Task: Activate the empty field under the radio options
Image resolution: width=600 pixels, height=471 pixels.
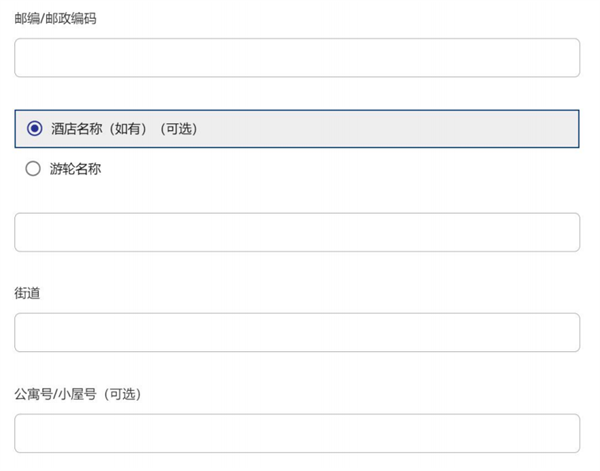Action: (x=297, y=232)
